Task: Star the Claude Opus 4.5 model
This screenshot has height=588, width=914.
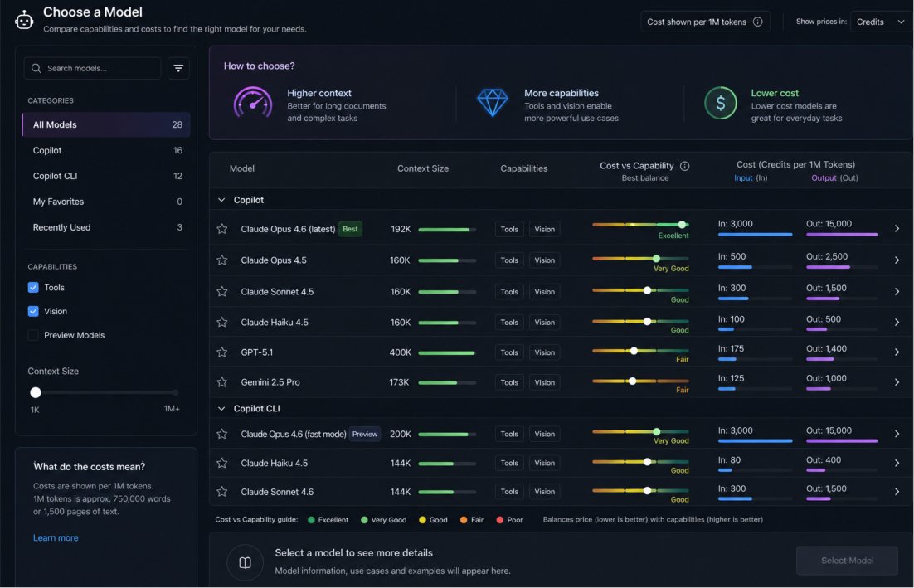Action: pyautogui.click(x=222, y=260)
